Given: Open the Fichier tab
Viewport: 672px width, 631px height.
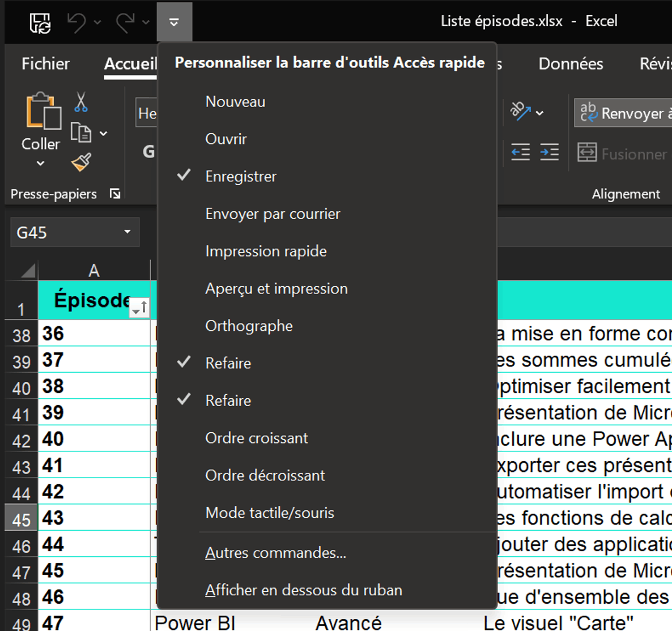Looking at the screenshot, I should click(x=45, y=63).
